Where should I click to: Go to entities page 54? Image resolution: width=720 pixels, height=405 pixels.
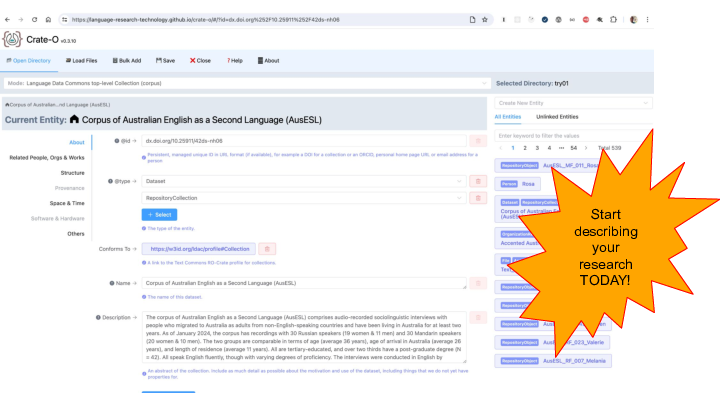click(574, 148)
